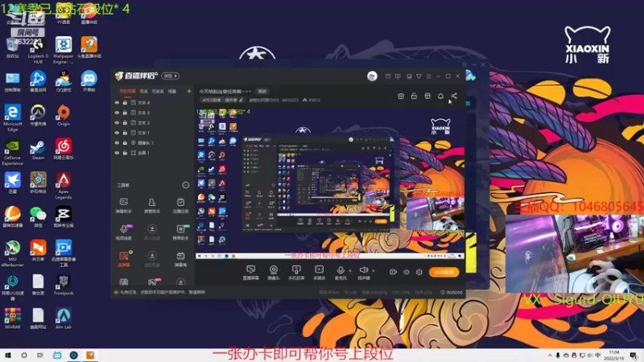The width and height of the screenshot is (644, 362).
Task: Click the share icon in stream header
Action: pyautogui.click(x=454, y=96)
